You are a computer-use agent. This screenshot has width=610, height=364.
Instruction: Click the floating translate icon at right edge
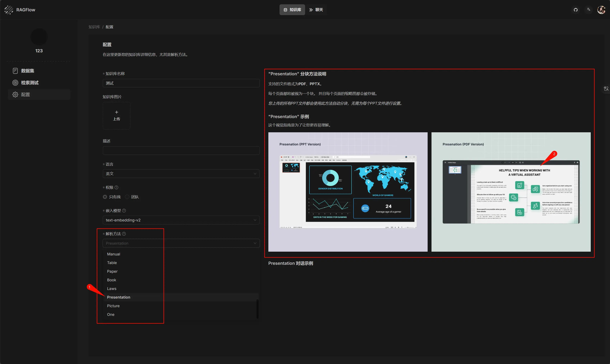pyautogui.click(x=606, y=89)
